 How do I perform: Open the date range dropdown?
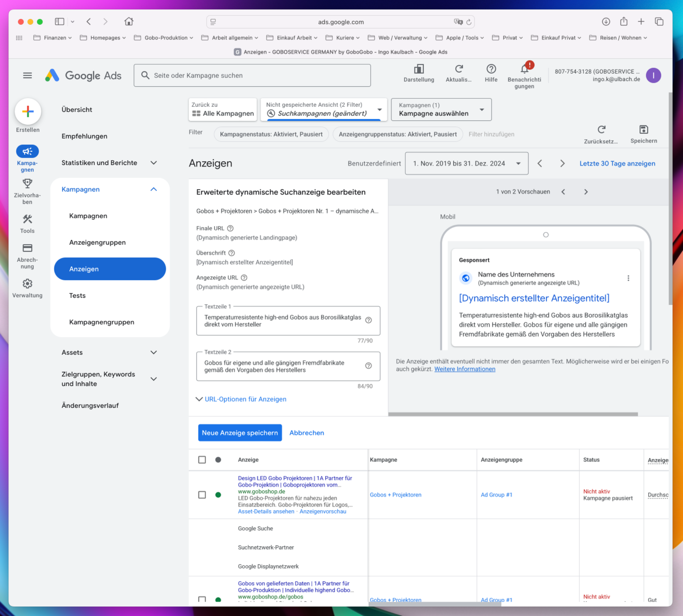click(x=466, y=164)
